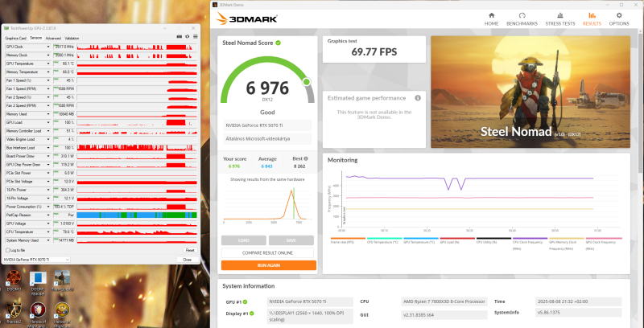
Task: Toggle GPU Clock Frequency legend in Monitoring
Action: [x=604, y=243]
